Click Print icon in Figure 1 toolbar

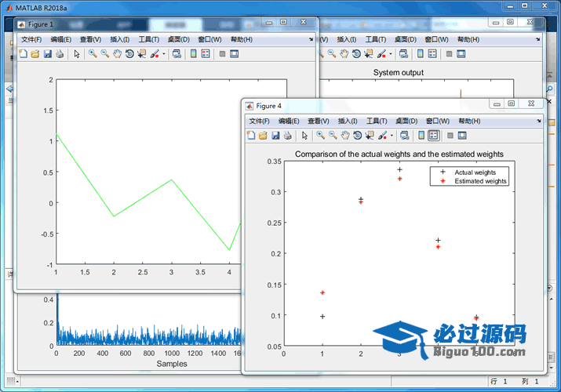click(60, 54)
